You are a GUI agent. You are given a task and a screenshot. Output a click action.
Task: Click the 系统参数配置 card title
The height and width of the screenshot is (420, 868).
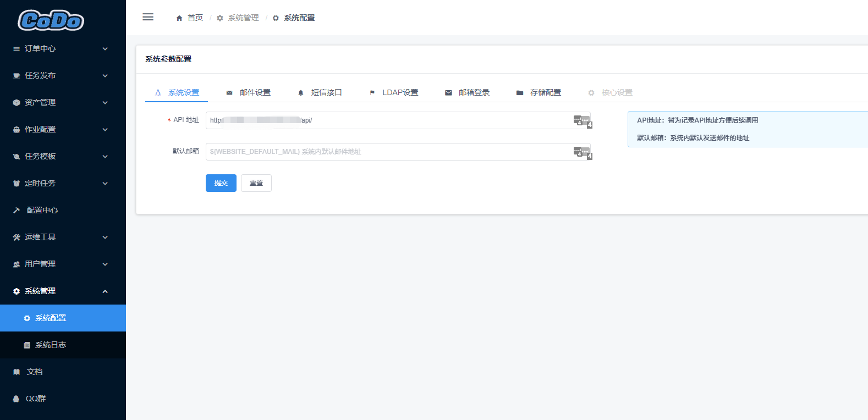[x=168, y=59]
